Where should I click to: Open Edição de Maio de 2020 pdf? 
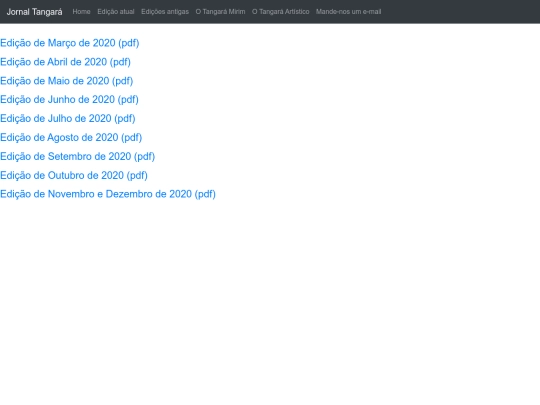pyautogui.click(x=66, y=81)
